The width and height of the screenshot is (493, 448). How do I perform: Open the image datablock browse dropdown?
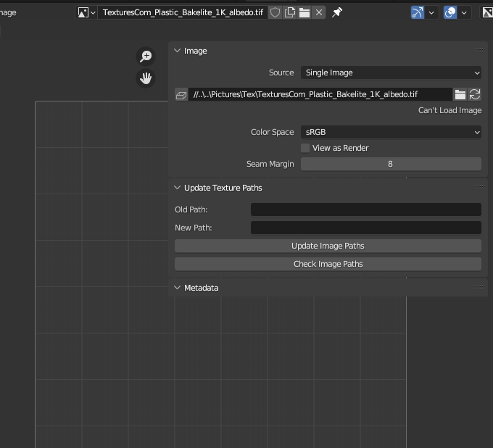click(x=87, y=12)
